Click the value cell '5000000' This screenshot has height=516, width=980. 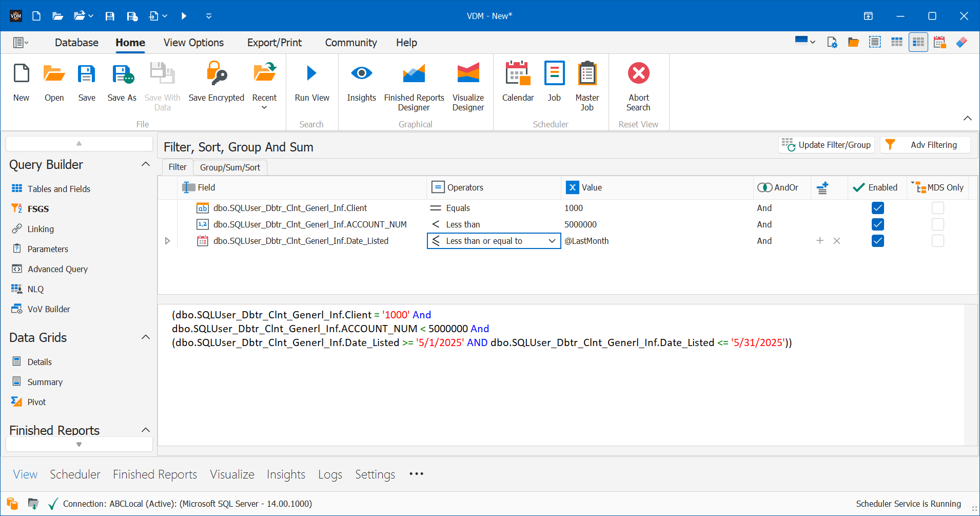pyautogui.click(x=580, y=224)
